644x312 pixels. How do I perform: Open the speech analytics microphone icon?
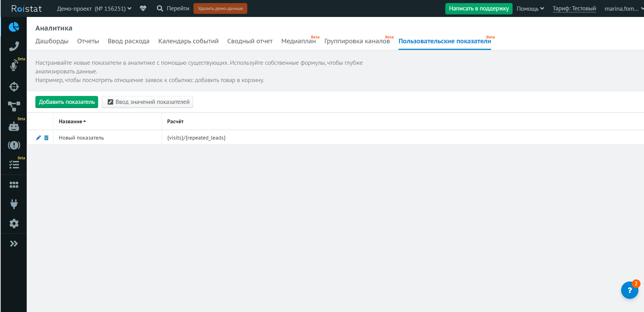(x=14, y=66)
